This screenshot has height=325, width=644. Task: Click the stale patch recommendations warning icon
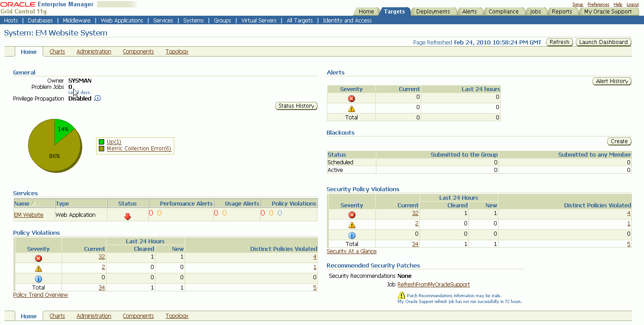pyautogui.click(x=401, y=295)
